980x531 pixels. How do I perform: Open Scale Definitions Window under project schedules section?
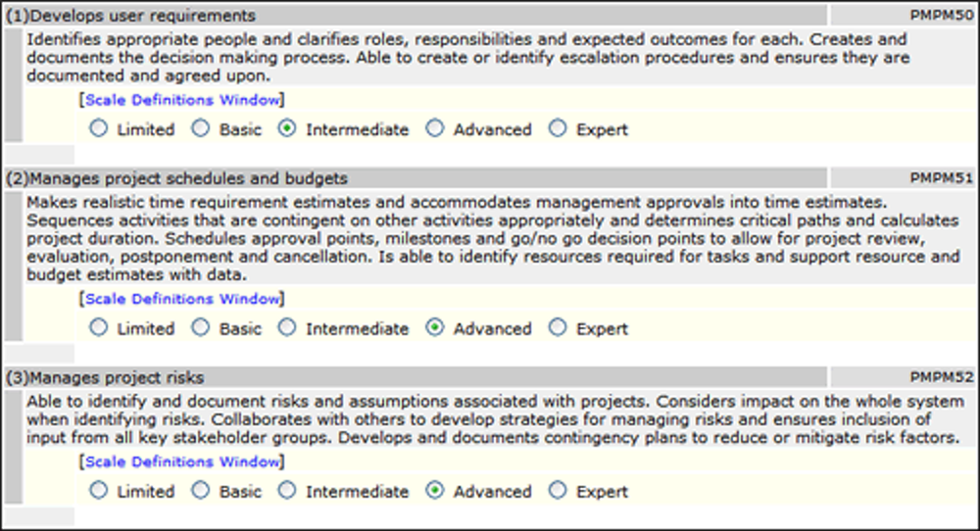(182, 299)
